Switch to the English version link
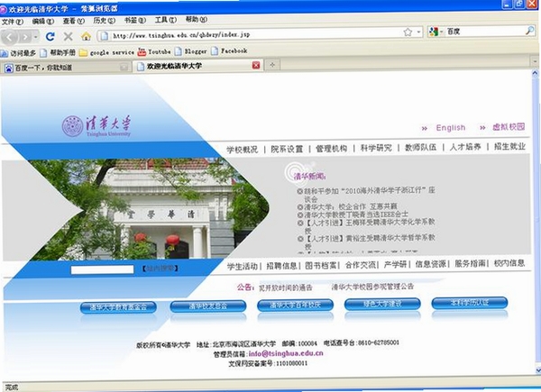 click(x=451, y=128)
